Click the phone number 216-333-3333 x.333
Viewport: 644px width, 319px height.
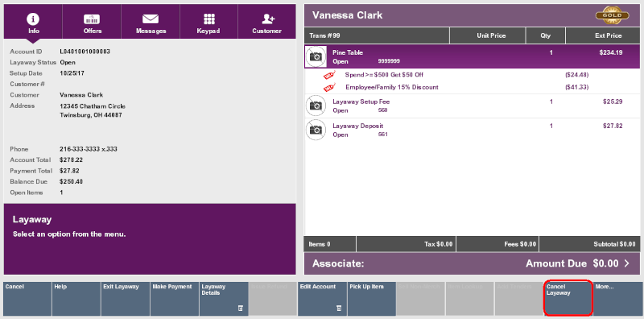tap(89, 149)
